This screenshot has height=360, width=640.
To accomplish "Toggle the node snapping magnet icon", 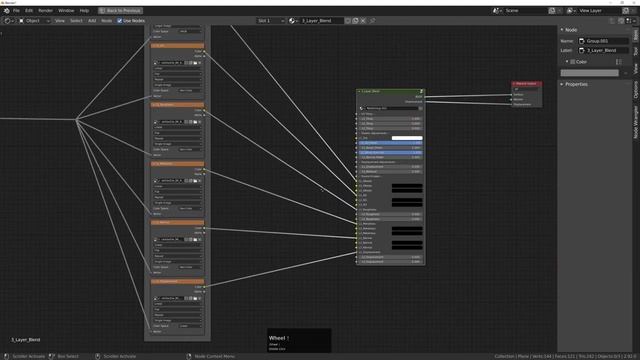I will point(621,20).
